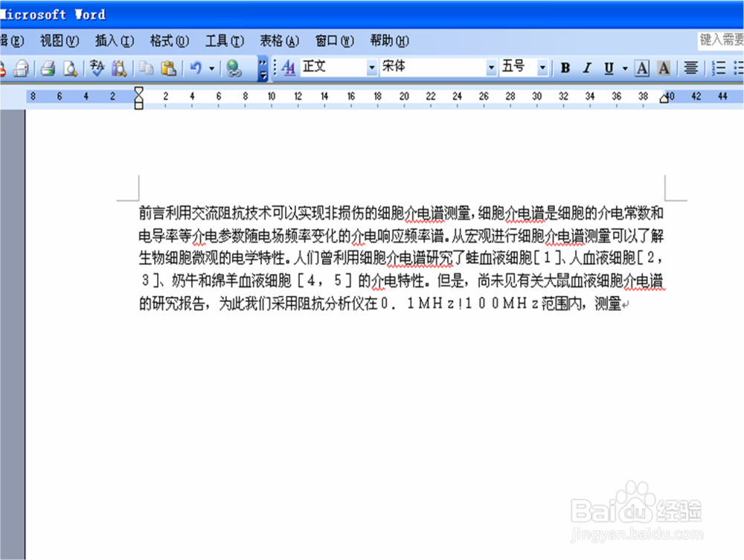Insert a hyperlink
The width and height of the screenshot is (744, 560).
(x=234, y=68)
